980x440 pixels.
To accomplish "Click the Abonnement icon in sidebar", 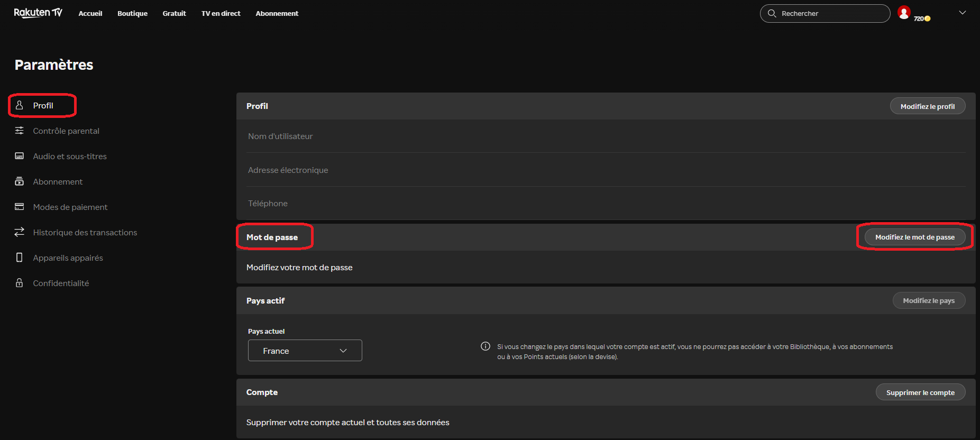I will pos(20,181).
